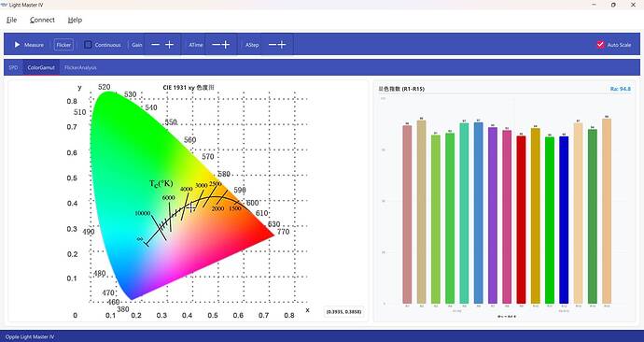
Task: Uncheck the Auto Scale checkbox
Action: click(x=600, y=45)
